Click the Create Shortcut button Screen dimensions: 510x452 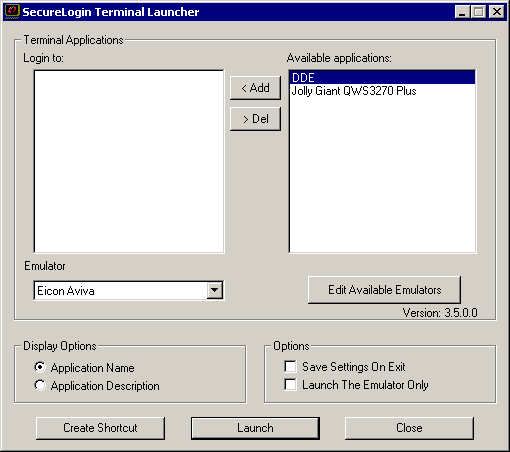100,428
